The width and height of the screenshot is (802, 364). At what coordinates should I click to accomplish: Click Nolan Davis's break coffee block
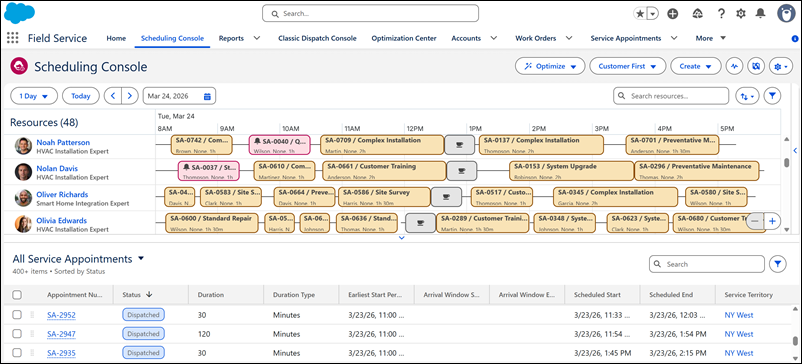click(461, 171)
